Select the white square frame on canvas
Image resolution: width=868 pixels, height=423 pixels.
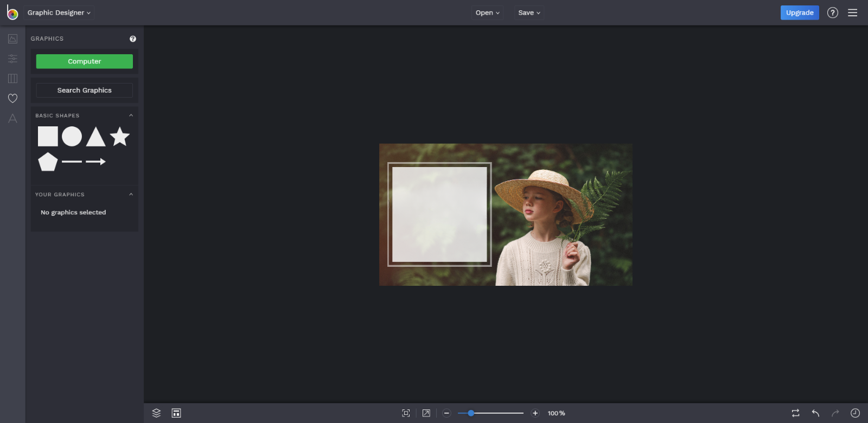click(439, 214)
